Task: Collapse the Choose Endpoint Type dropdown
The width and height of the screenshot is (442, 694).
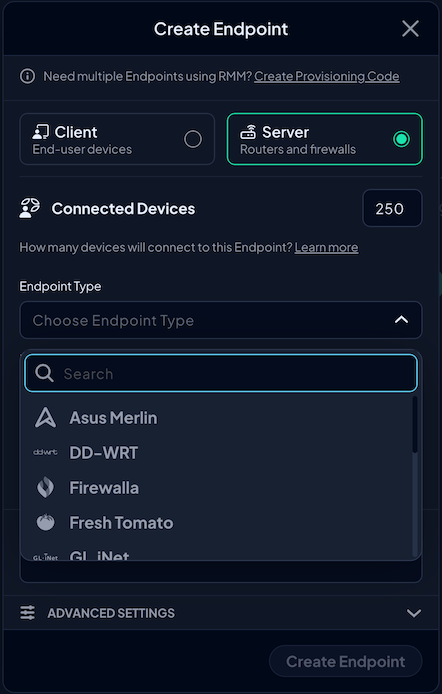Action: click(401, 320)
